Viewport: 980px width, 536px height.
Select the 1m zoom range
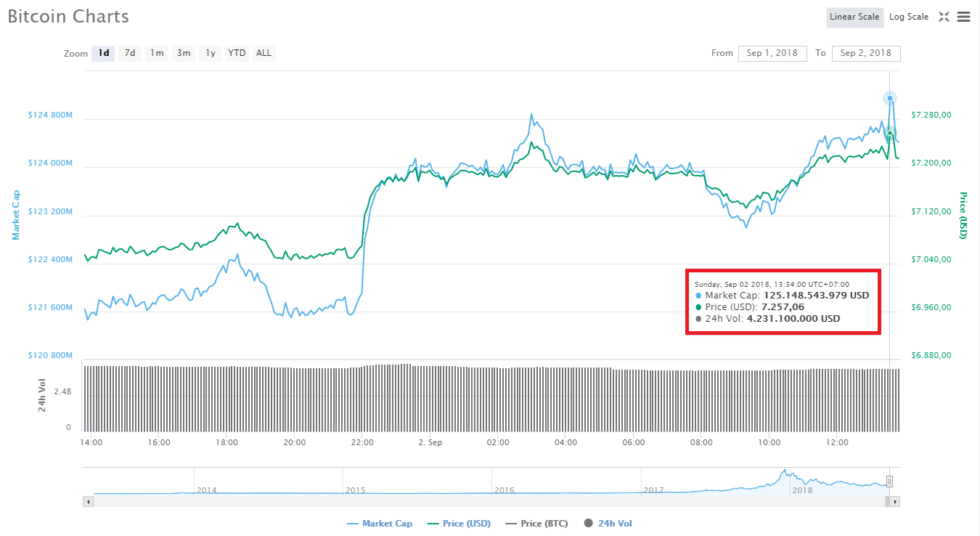156,53
